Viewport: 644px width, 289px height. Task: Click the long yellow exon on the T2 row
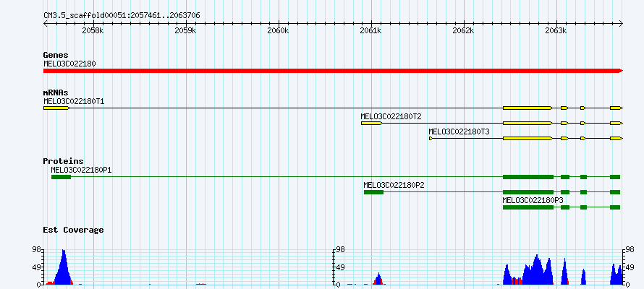click(528, 123)
